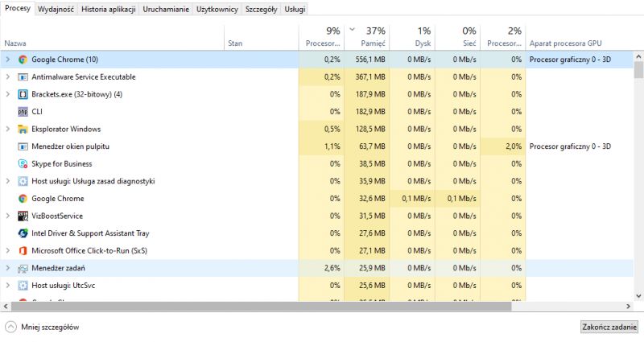Collapse view with Mniej szczegółów

click(42, 328)
